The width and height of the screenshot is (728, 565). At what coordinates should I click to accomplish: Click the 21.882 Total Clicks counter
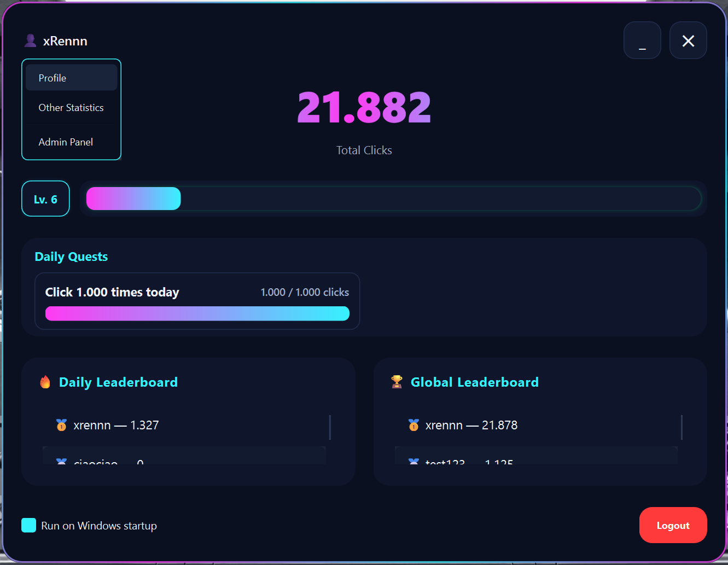point(364,107)
